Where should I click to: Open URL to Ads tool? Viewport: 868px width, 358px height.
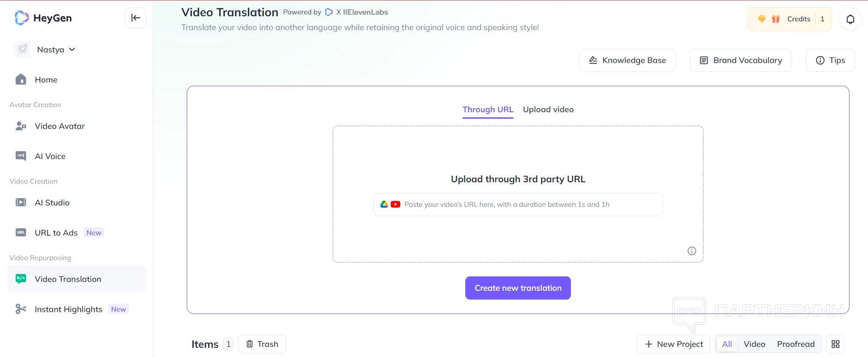point(56,233)
